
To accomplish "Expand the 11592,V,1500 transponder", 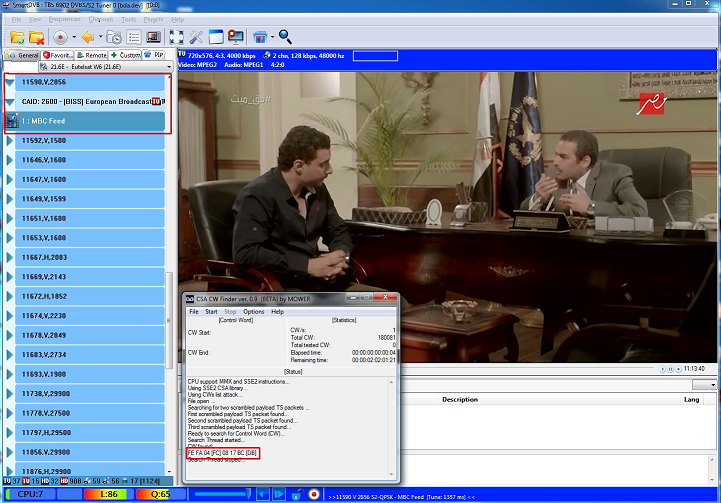I will (10, 141).
